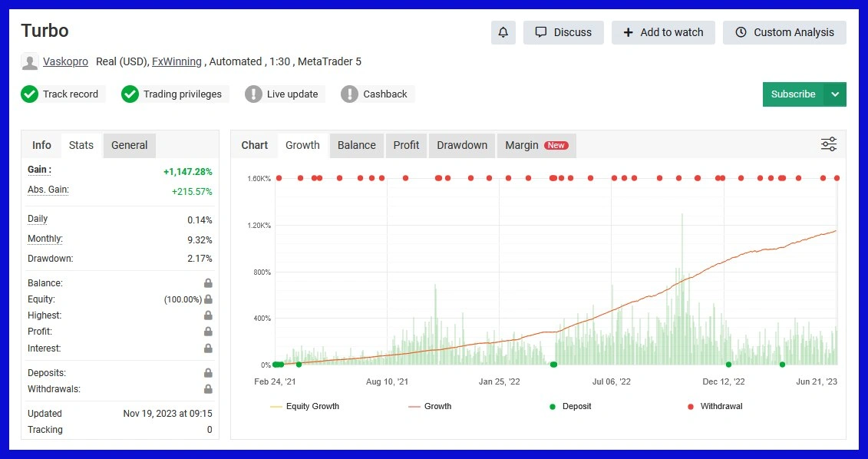Click Cashback warning icon

(349, 94)
